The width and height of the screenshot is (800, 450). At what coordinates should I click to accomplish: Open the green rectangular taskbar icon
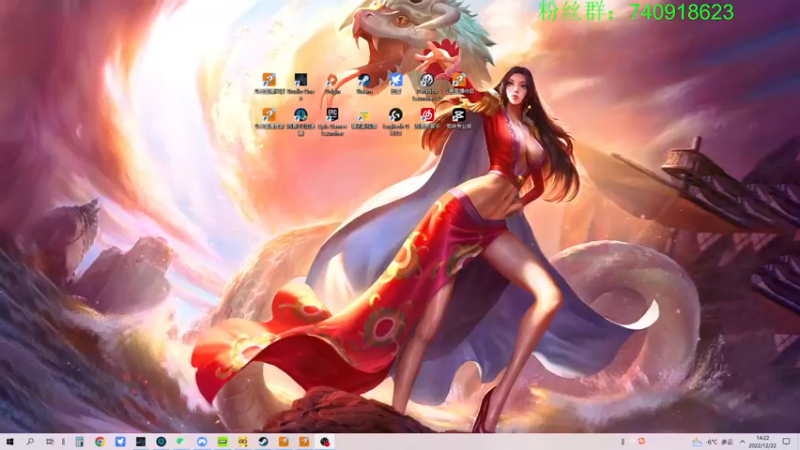[222, 442]
